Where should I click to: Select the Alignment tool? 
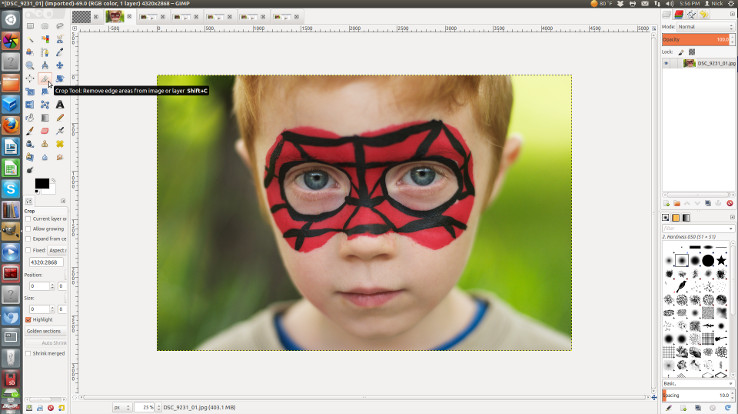[x=30, y=79]
